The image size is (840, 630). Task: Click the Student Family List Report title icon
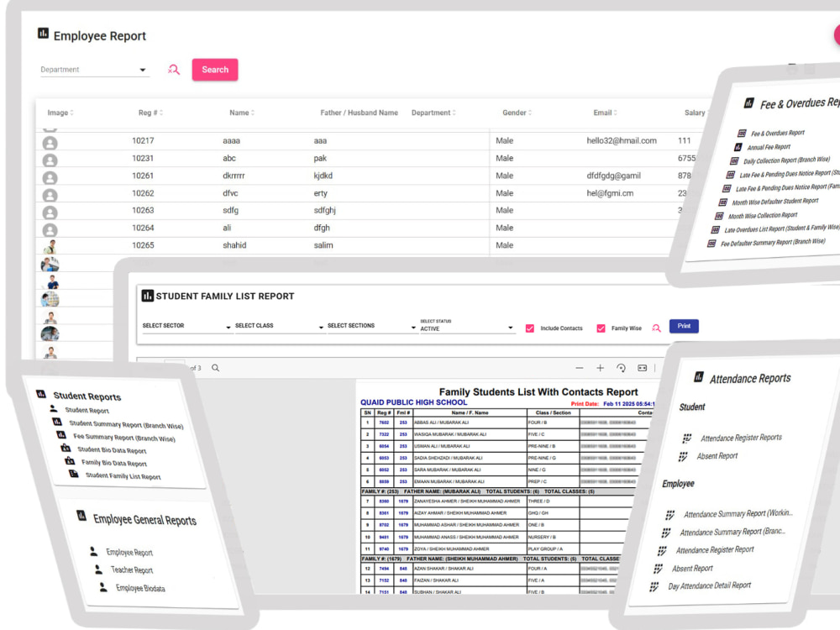pos(147,296)
